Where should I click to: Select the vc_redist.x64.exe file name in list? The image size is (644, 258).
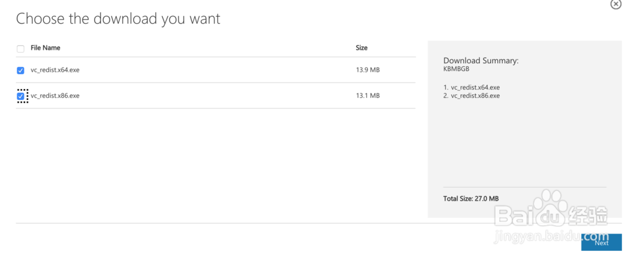(55, 70)
